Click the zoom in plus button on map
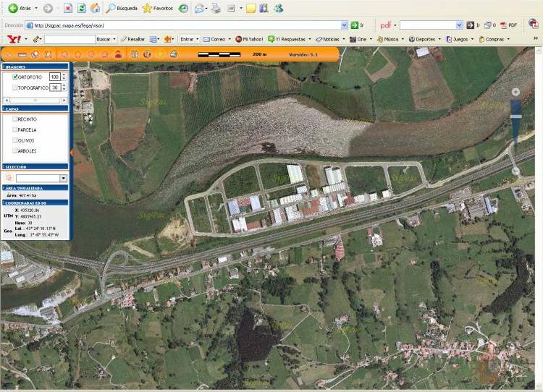 coord(515,92)
